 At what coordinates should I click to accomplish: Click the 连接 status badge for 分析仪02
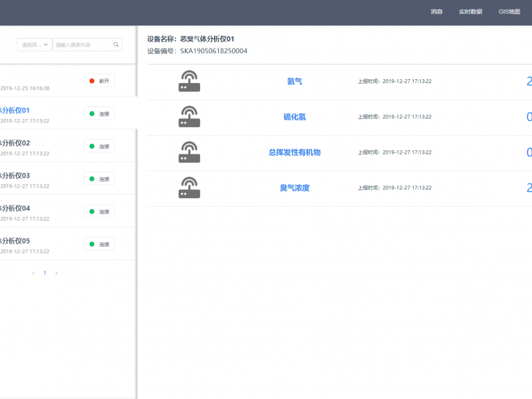99,146
